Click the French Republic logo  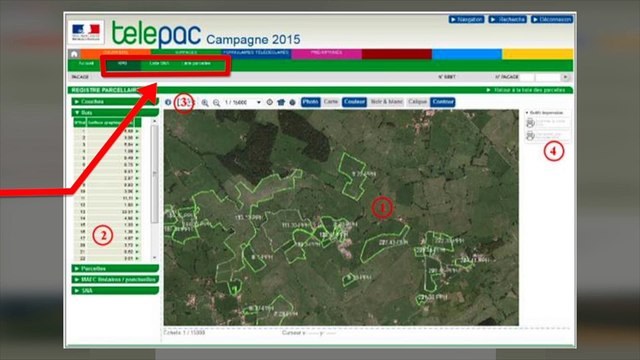[x=86, y=32]
